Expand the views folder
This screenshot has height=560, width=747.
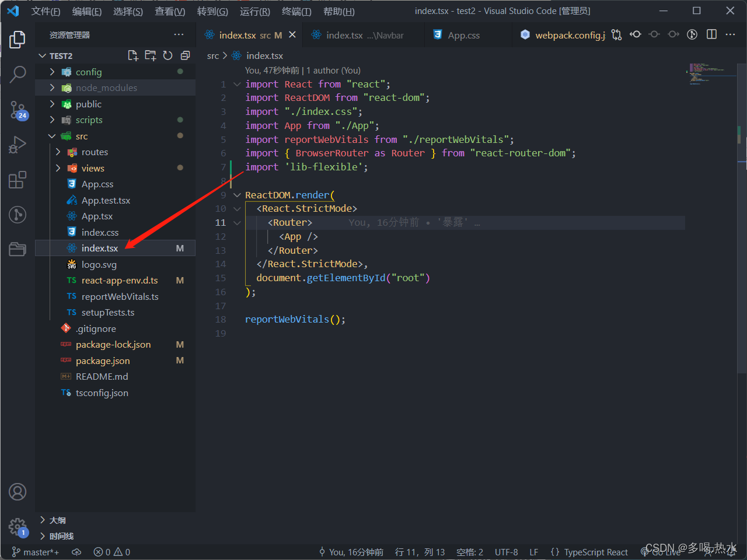(58, 168)
